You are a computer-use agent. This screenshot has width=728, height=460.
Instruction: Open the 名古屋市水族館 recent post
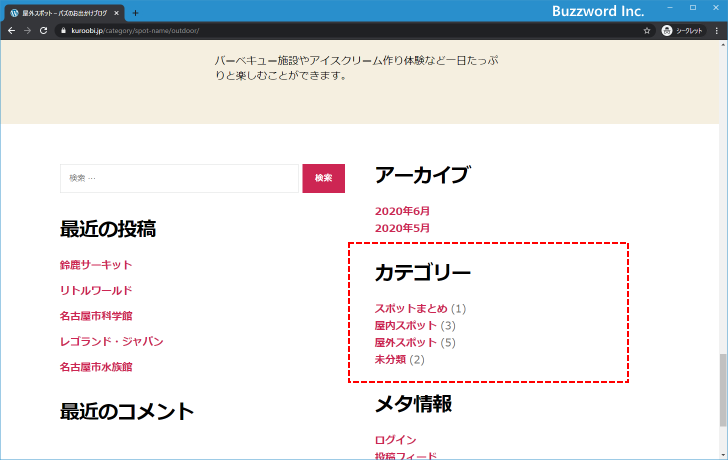click(96, 367)
